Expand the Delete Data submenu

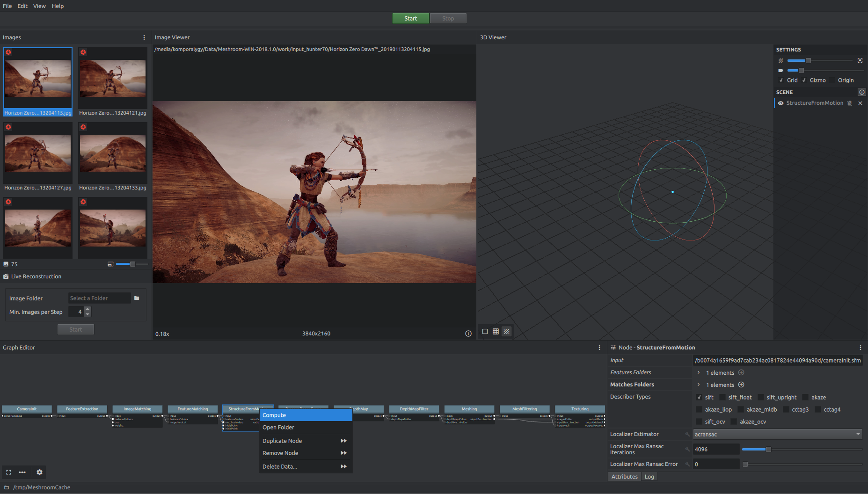pos(344,467)
